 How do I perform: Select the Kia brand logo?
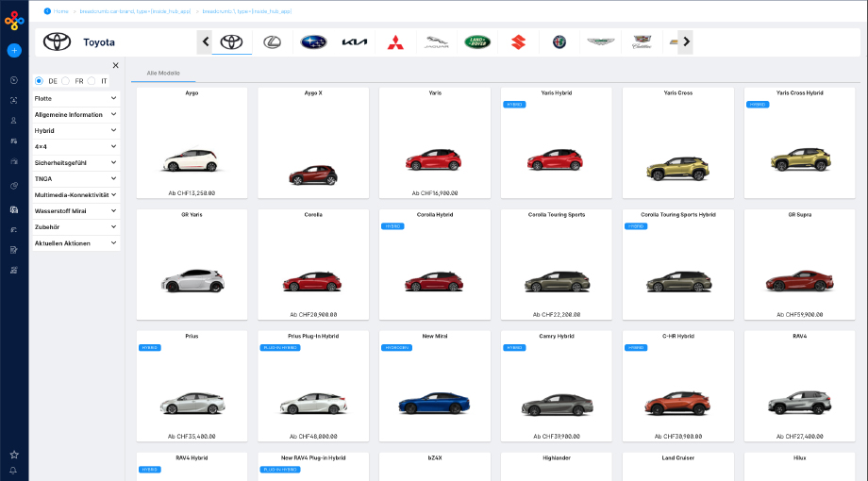pos(355,42)
